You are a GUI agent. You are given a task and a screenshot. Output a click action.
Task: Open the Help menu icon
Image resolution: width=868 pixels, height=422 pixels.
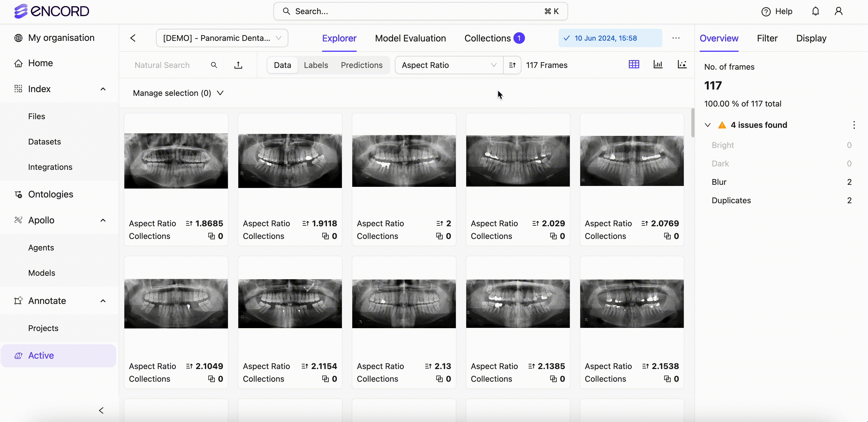point(766,12)
